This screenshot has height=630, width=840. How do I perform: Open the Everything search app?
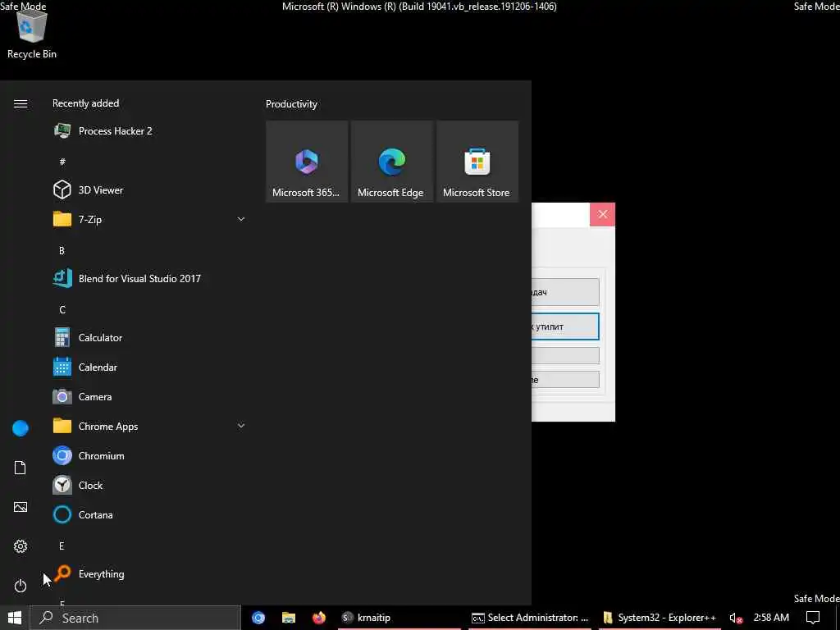coord(148,573)
